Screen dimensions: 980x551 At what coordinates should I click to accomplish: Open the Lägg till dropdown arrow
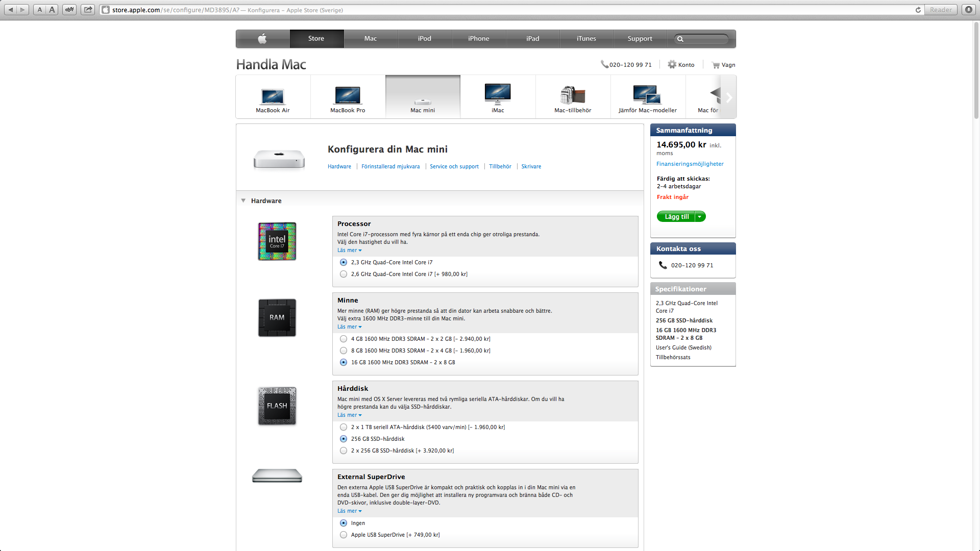[700, 217]
